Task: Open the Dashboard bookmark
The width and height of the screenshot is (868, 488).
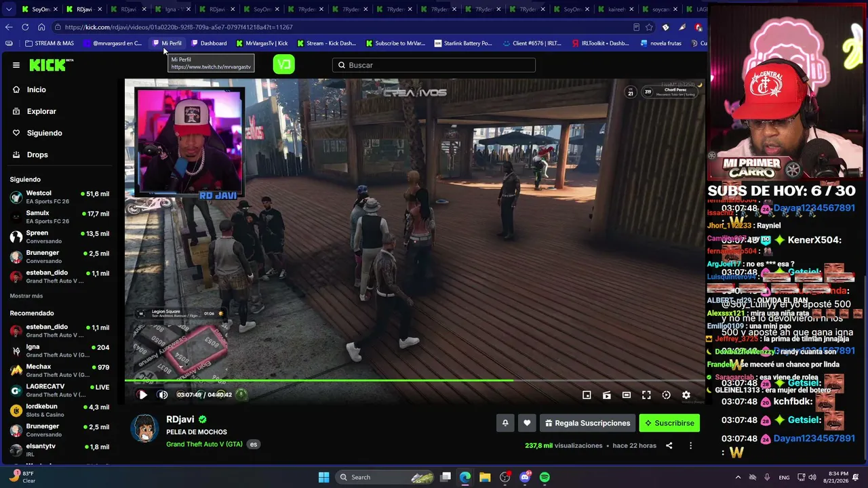Action: click(x=209, y=43)
